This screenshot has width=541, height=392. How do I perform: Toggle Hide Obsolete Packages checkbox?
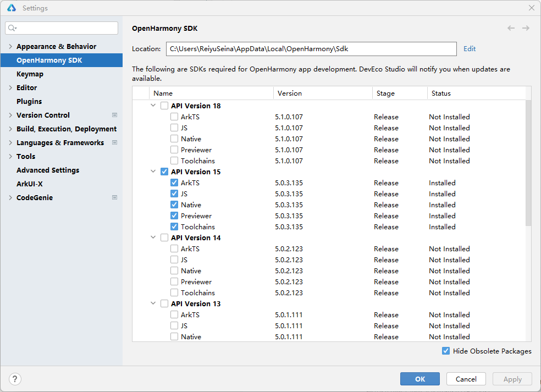click(446, 351)
